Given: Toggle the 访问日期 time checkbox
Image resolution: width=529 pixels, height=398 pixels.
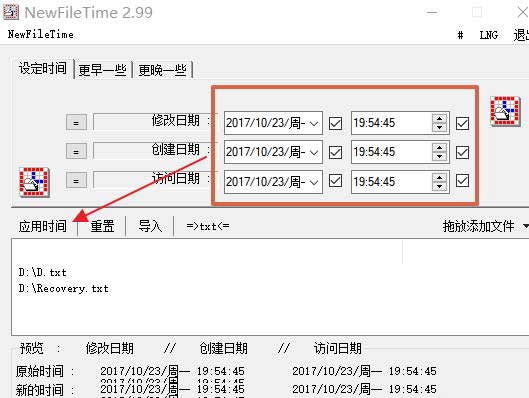Looking at the screenshot, I should [462, 180].
